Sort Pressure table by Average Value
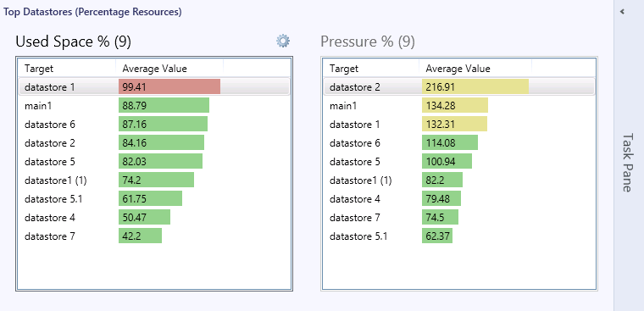The height and width of the screenshot is (311, 644). pos(475,68)
